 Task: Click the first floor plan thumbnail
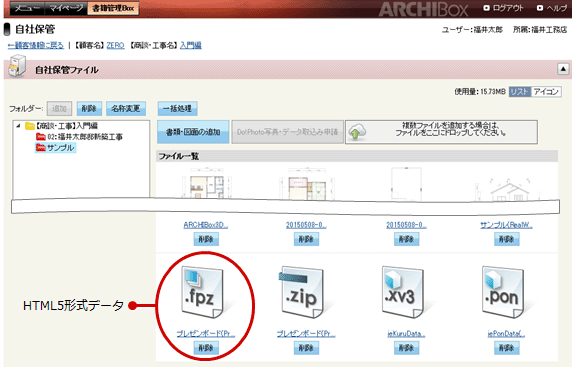pyautogui.click(x=206, y=183)
